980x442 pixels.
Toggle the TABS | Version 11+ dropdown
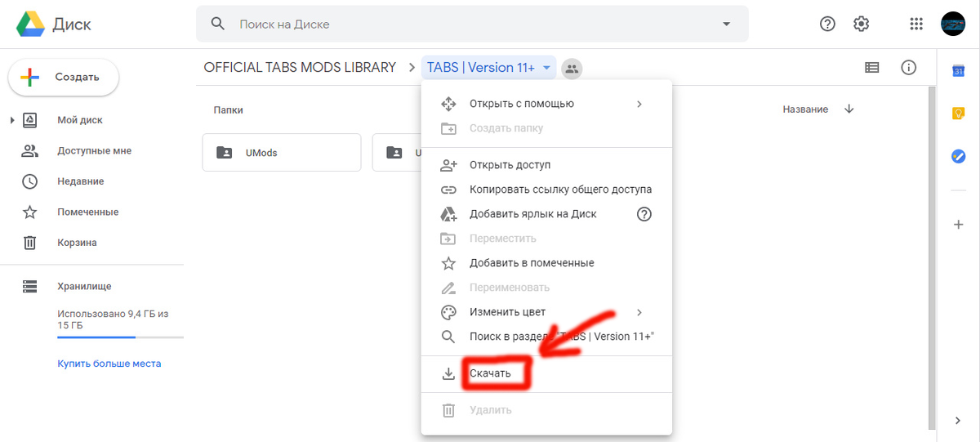coord(489,68)
